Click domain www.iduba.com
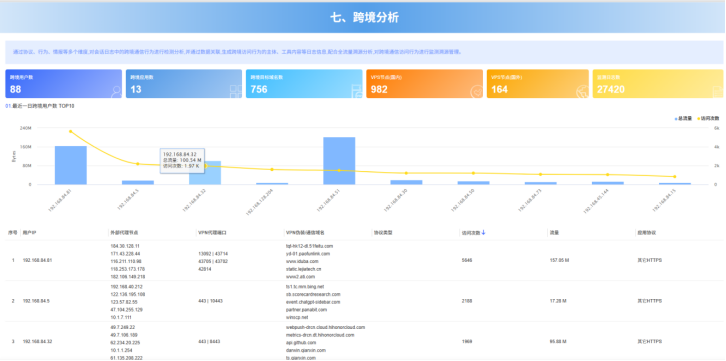726x361 pixels. tap(302, 261)
